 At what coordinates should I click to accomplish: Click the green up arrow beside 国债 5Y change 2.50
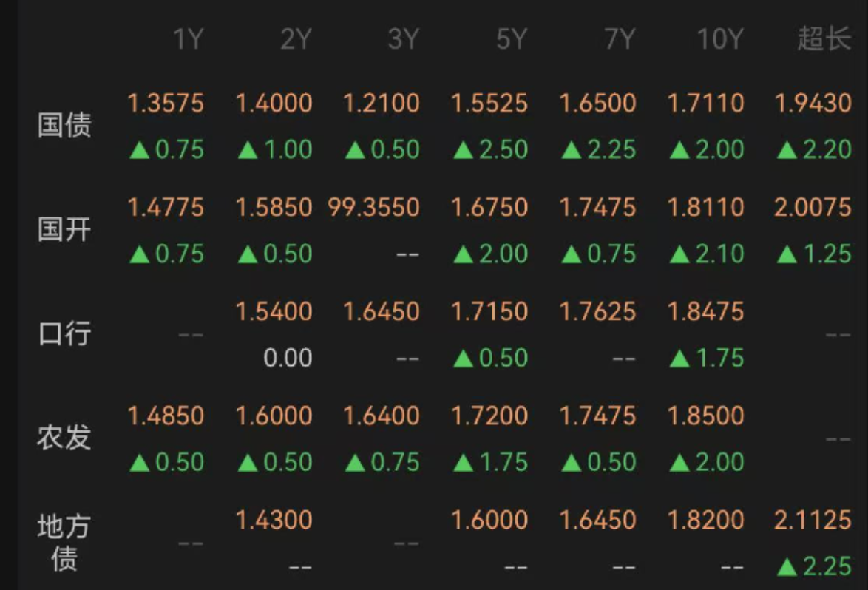[464, 151]
